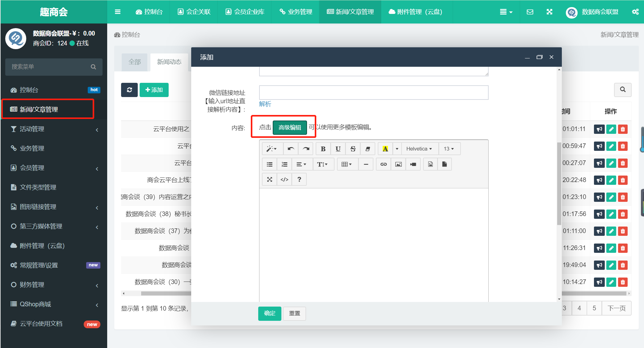Toggle strikethrough formatting in editor

353,149
